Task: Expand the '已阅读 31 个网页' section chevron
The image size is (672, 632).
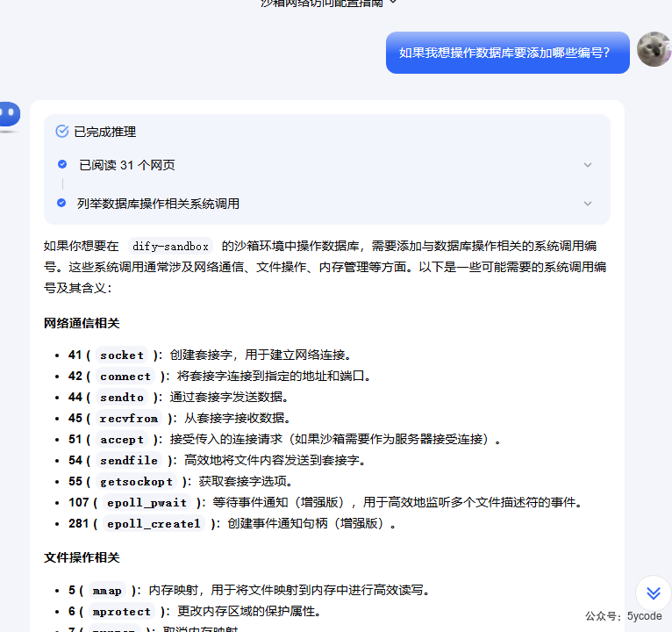Action: coord(588,165)
